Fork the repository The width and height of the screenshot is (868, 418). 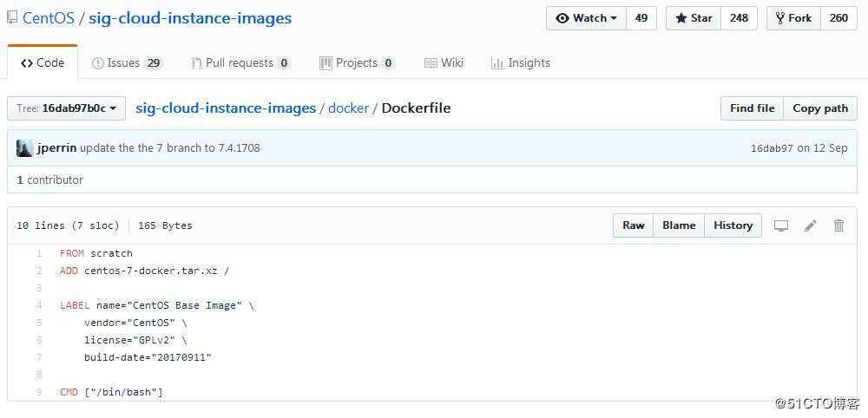(x=794, y=18)
